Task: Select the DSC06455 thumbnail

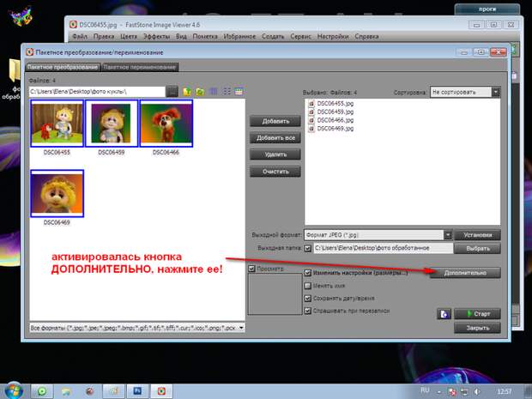Action: [57, 124]
